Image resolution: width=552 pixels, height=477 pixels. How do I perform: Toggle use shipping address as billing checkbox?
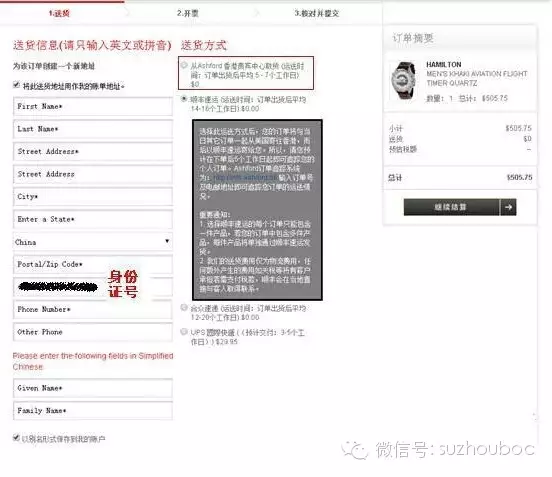(16, 85)
